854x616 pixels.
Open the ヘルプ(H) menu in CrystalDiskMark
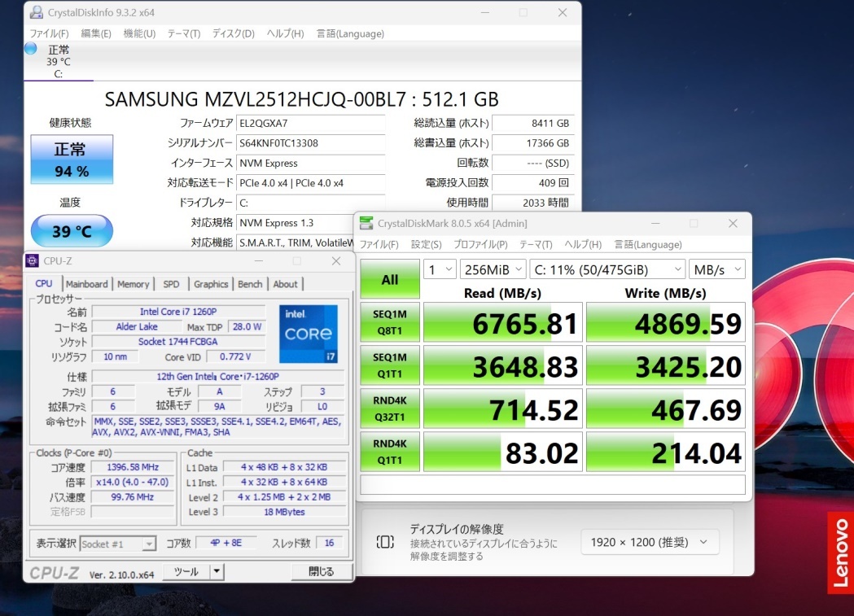[583, 244]
